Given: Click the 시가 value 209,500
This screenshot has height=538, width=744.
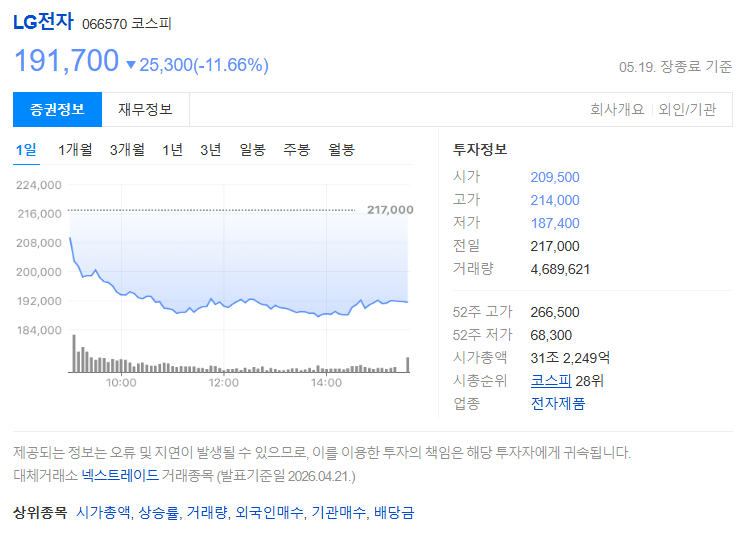Looking at the screenshot, I should click(555, 177).
